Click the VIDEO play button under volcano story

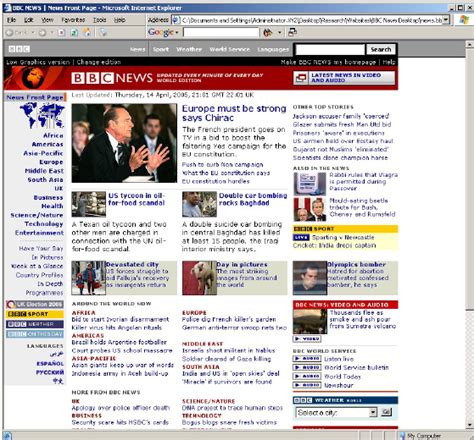point(307,339)
